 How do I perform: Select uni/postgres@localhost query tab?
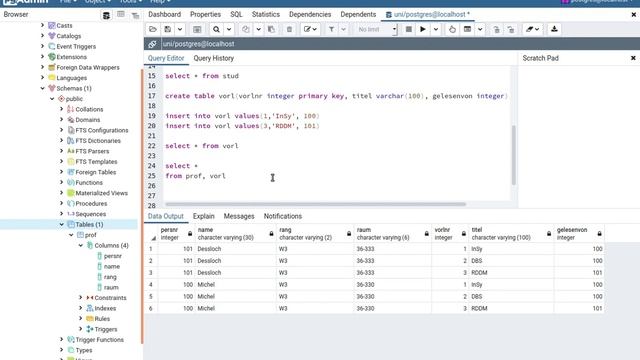point(428,14)
